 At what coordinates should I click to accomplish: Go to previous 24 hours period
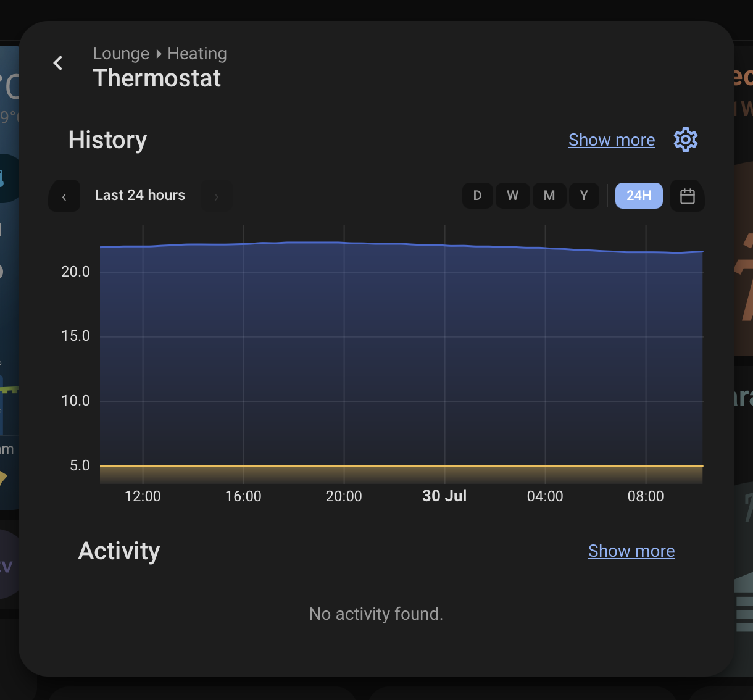(x=64, y=196)
